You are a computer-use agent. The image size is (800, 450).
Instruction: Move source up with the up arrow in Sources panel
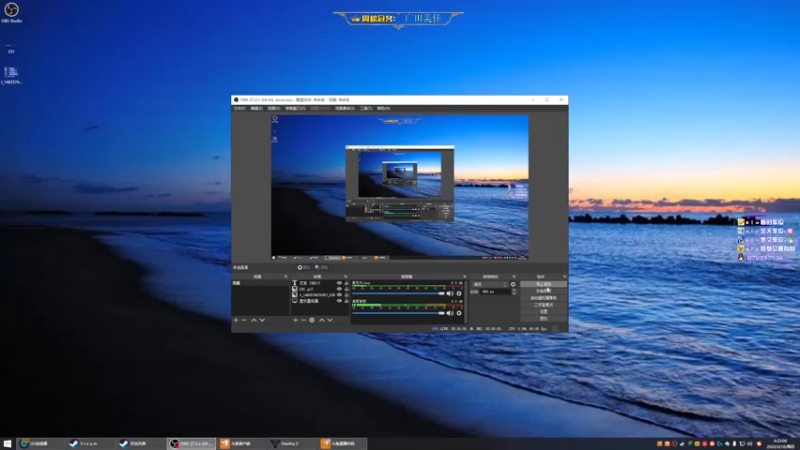pos(321,320)
